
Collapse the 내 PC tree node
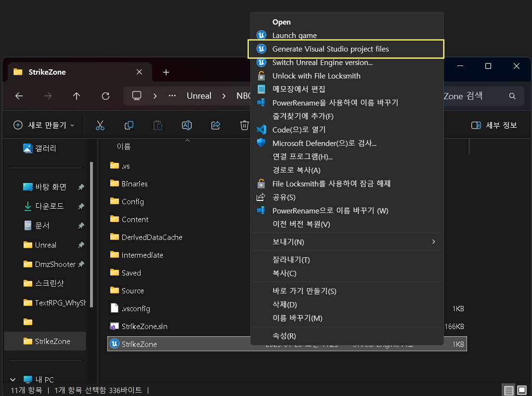tap(13, 379)
